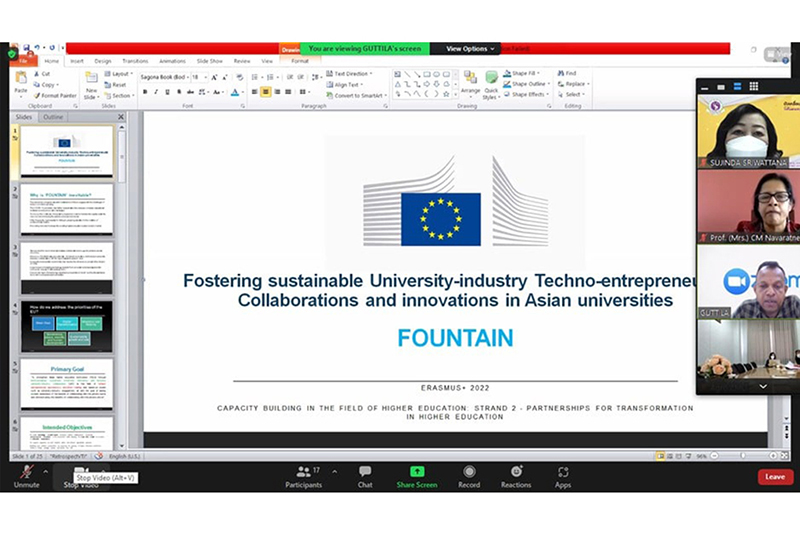The image size is (800, 534).
Task: Open Zoom Reactions menu
Action: [x=516, y=477]
